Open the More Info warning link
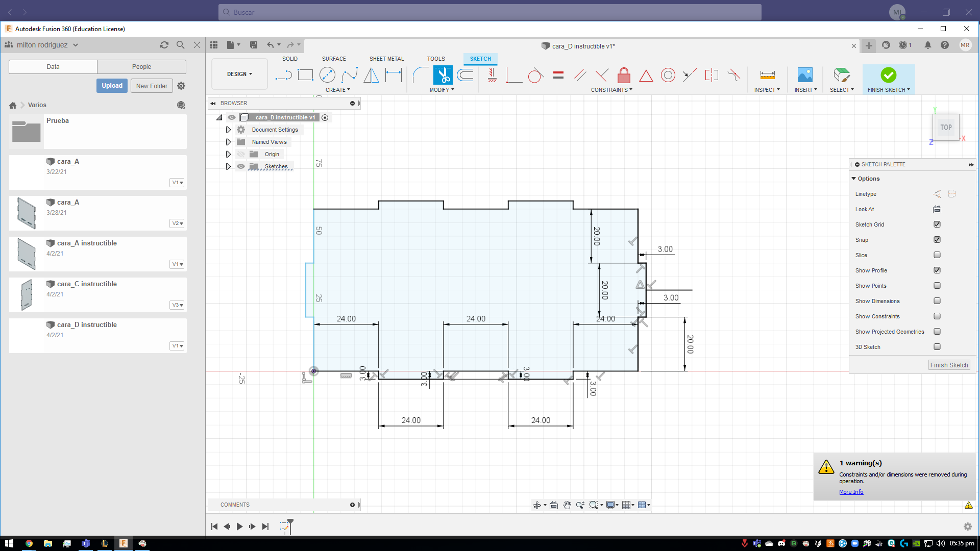Screen dimensions: 980x551 851,492
